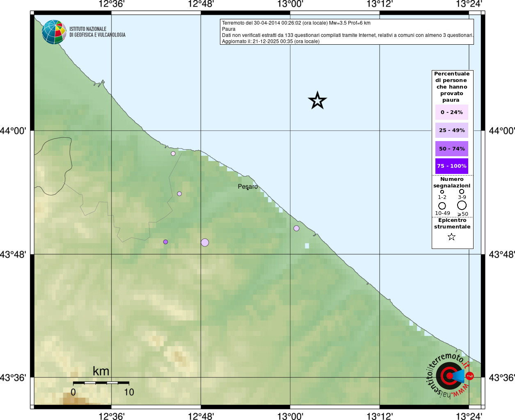Click the left 44°00' latitude label
Screen dimensions: 515x420
[13, 131]
